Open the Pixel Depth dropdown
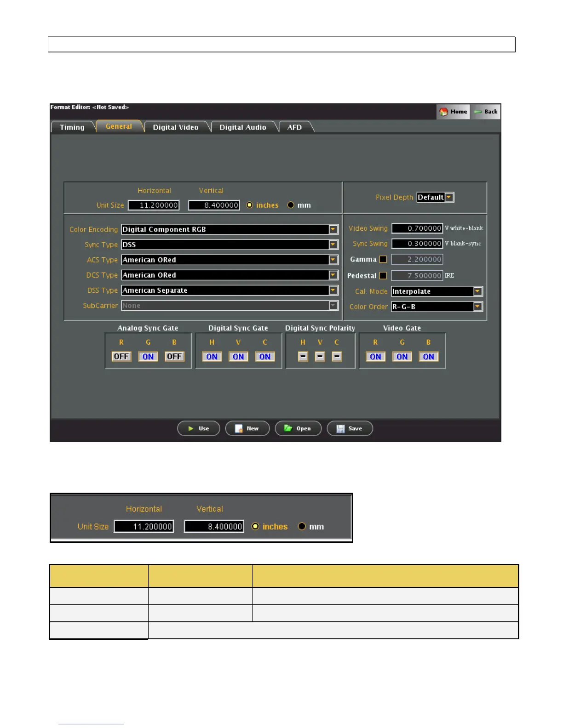563x728 pixels. (435, 197)
